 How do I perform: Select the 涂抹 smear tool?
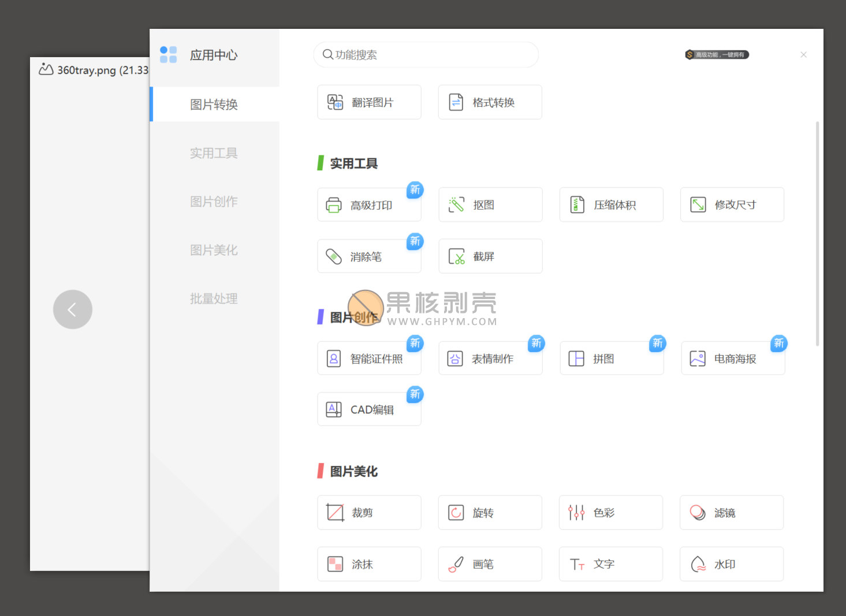(369, 564)
